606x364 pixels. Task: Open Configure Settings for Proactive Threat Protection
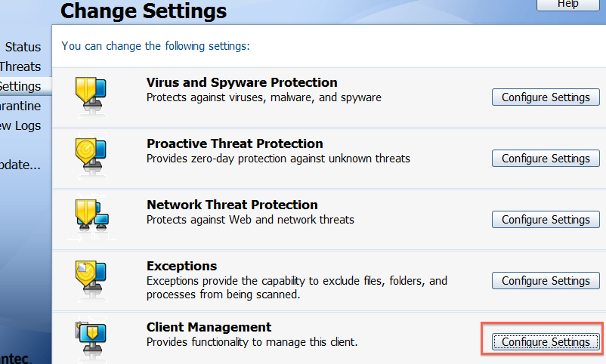(546, 158)
